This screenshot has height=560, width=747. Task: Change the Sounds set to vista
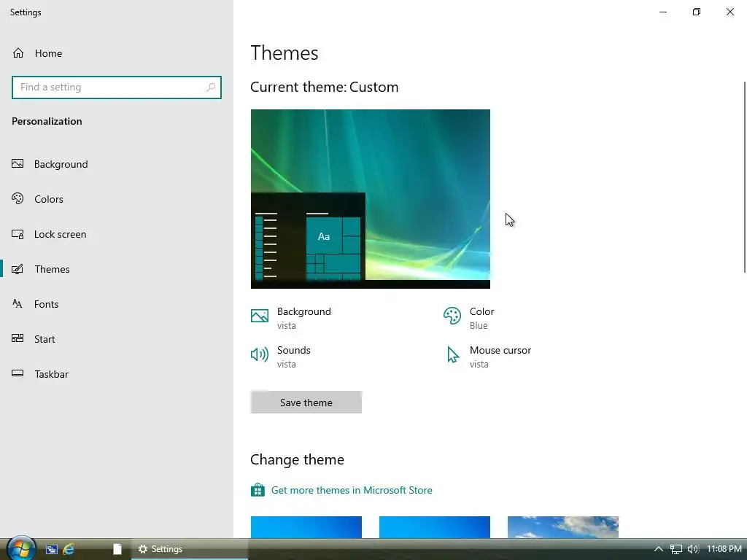click(x=281, y=357)
